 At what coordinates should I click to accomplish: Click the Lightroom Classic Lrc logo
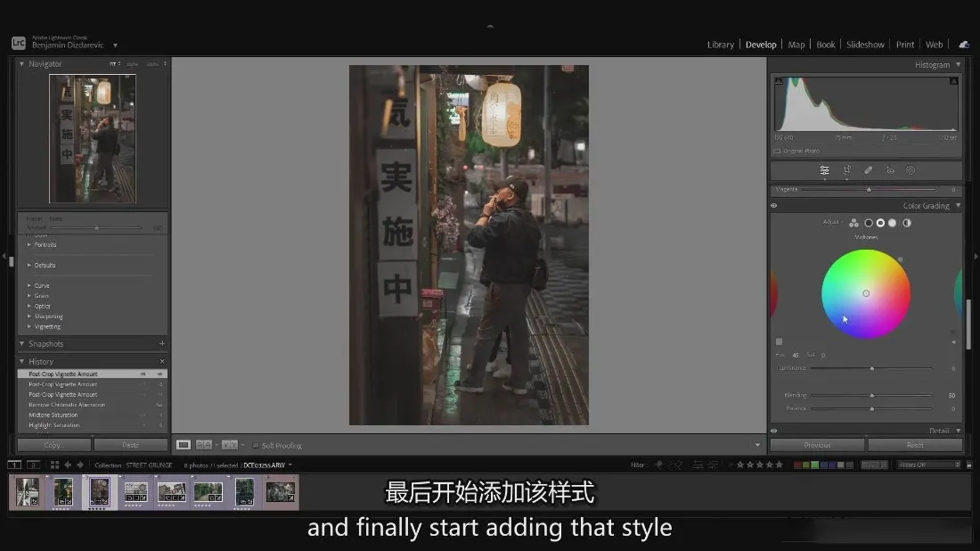pyautogui.click(x=18, y=43)
